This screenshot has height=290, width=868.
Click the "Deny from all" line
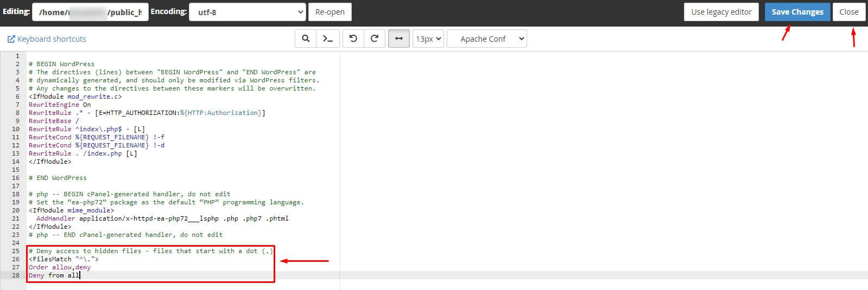pos(54,275)
